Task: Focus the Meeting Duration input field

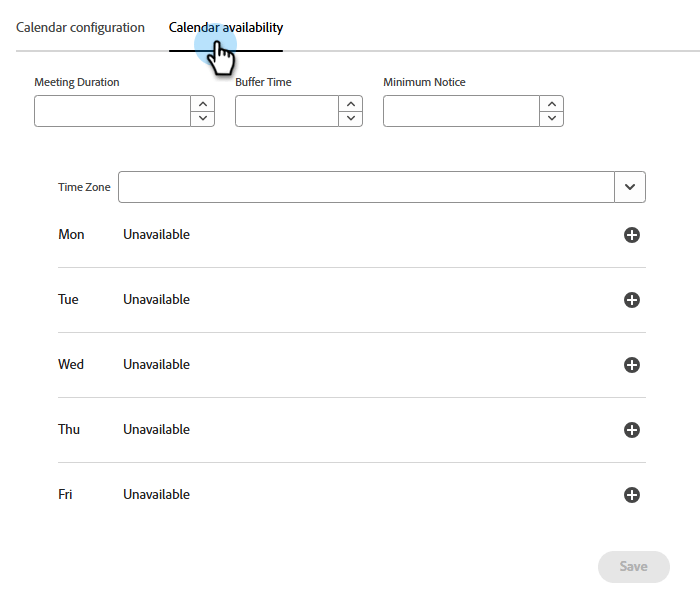Action: tap(112, 111)
